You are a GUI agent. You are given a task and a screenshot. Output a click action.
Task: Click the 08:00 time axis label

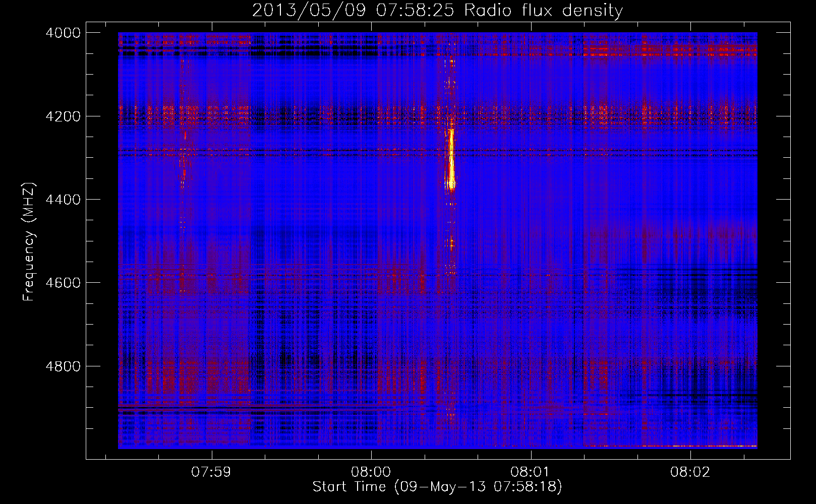pos(371,472)
